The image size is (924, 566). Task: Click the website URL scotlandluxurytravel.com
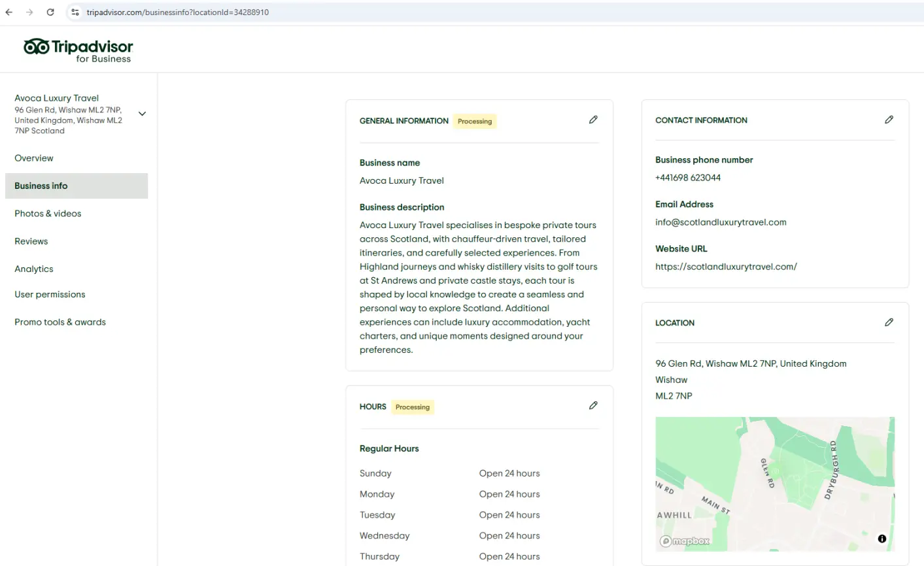726,267
